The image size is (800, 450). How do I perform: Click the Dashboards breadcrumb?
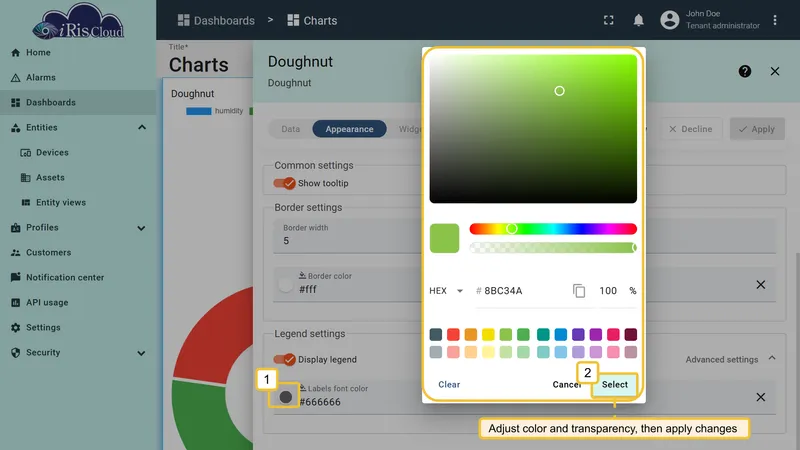coord(216,20)
